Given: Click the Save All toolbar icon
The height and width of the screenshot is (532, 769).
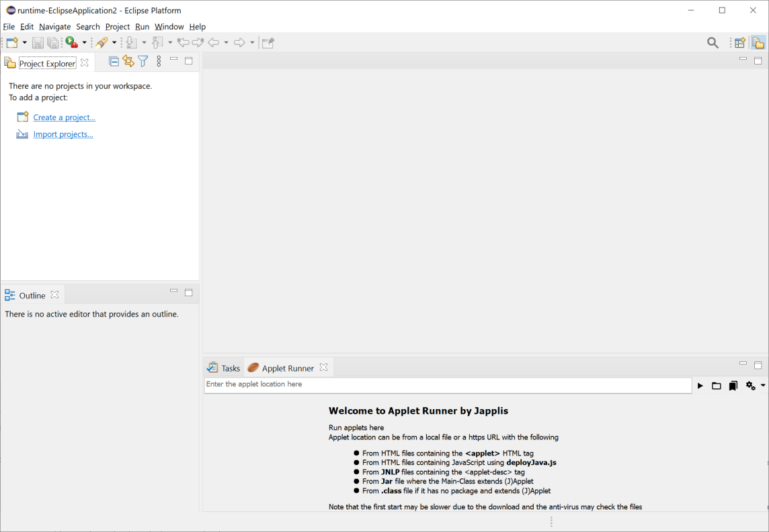Looking at the screenshot, I should (x=52, y=42).
